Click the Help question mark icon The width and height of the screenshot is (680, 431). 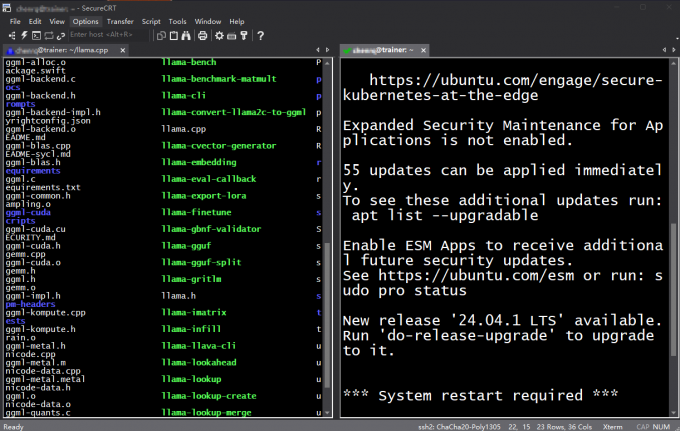260,36
